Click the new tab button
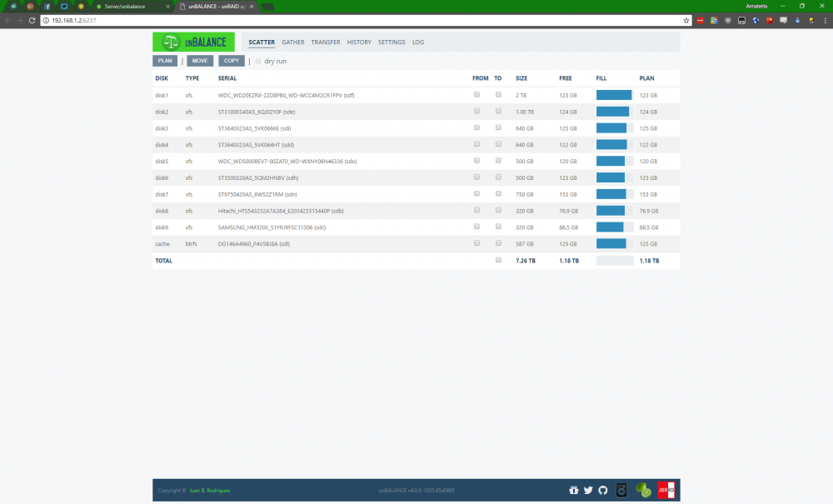833x504 pixels. point(267,7)
